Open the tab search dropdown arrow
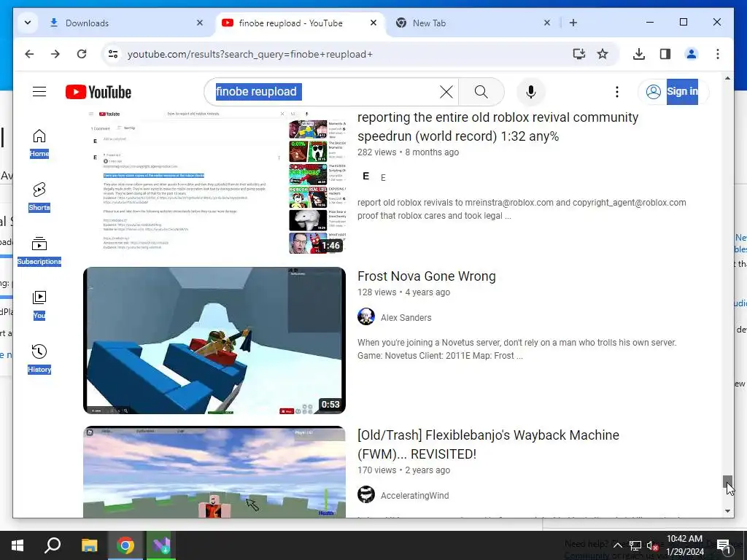This screenshot has height=560, width=747. [x=28, y=23]
